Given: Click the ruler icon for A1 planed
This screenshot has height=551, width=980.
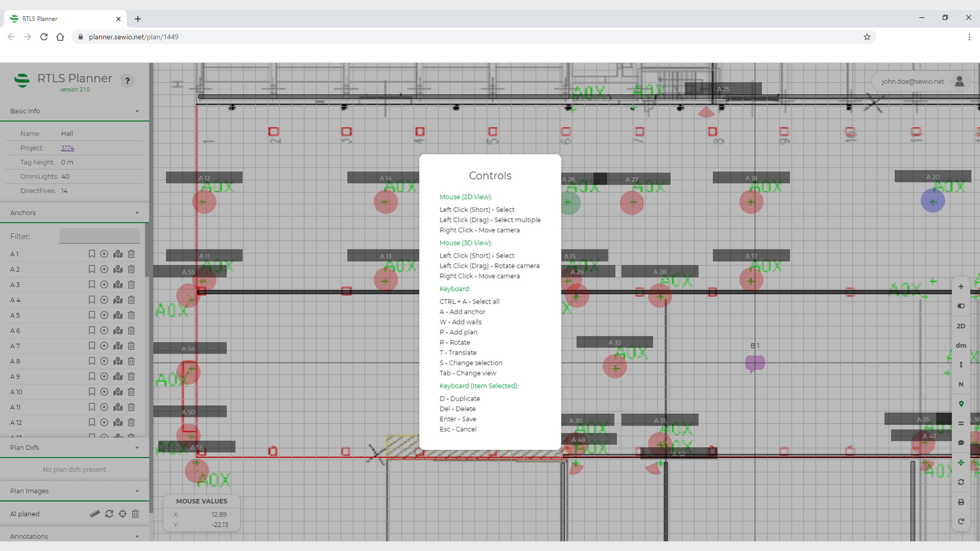Looking at the screenshot, I should pos(95,514).
